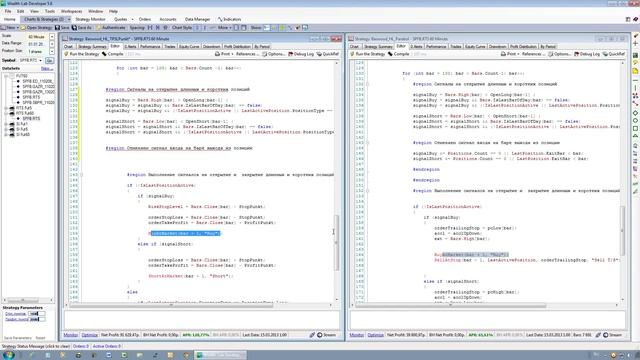Compile the code in left strategy window
The image size is (640, 360).
coord(113,54)
